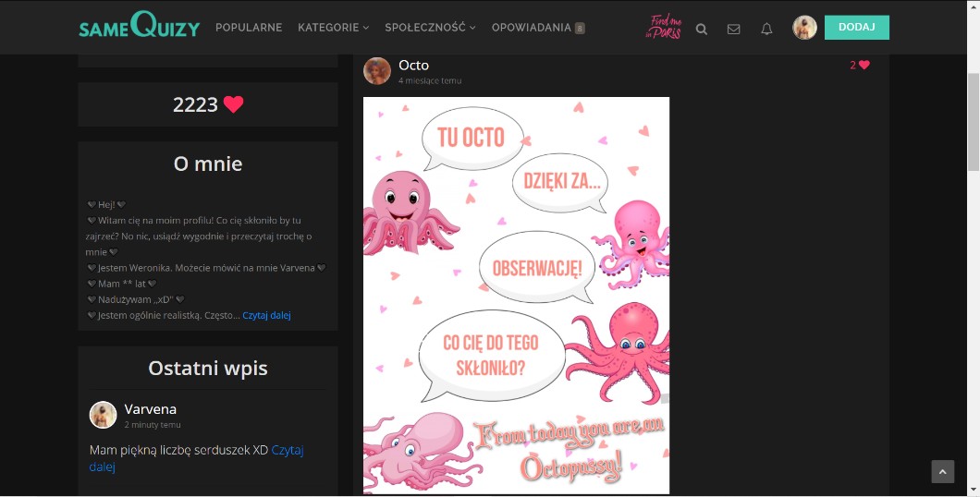Screen dimensions: 980x497
Task: Click user profile avatar in navbar
Action: pyautogui.click(x=804, y=28)
